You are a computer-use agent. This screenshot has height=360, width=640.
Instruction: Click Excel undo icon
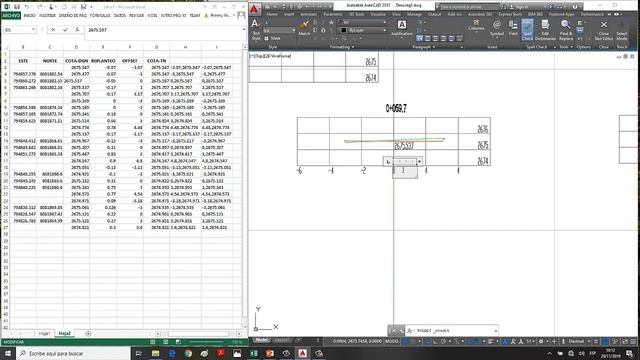coord(27,7)
